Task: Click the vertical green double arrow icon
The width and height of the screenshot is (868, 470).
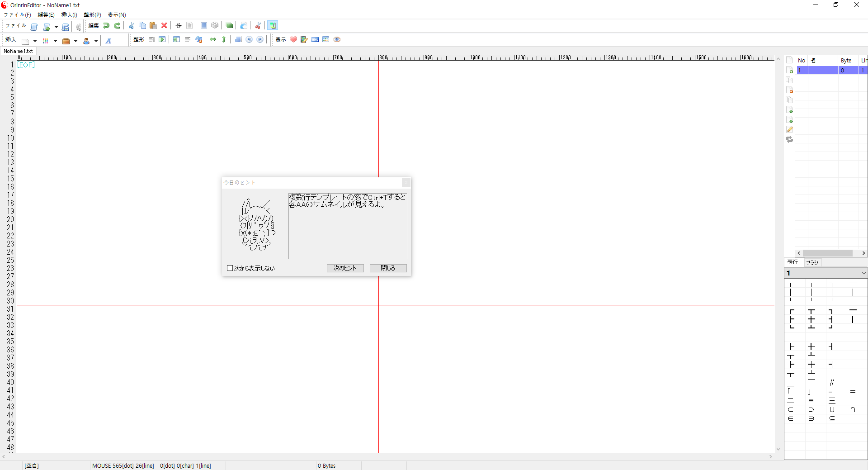Action: (224, 40)
